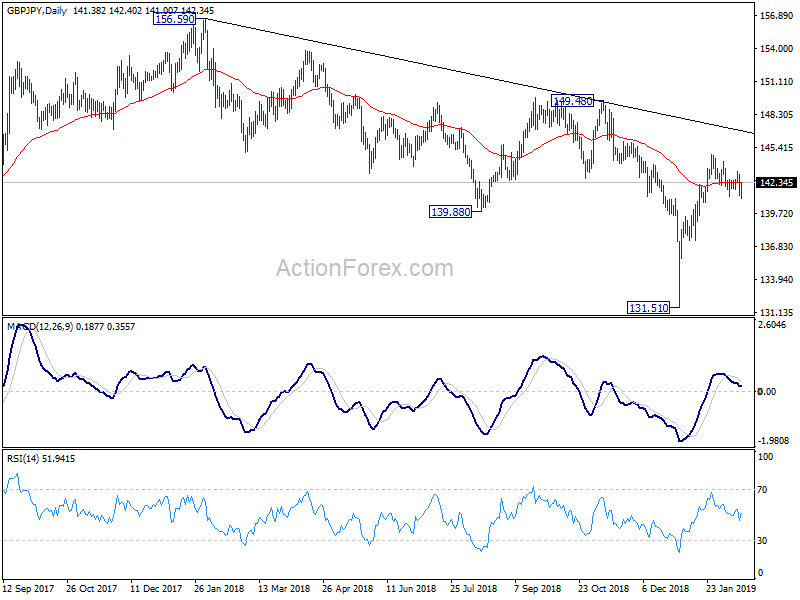This screenshot has width=800, height=600.
Task: Click the 11 Jun 2018 date label
Action: point(411,588)
